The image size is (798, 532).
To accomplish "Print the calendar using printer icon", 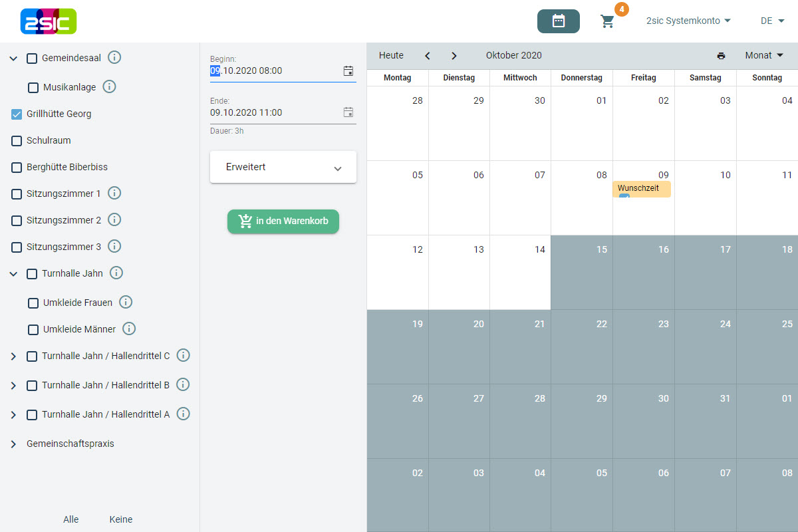I will point(721,56).
